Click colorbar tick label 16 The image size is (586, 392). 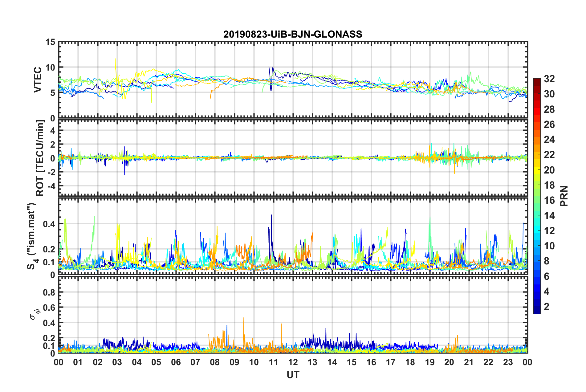point(549,200)
